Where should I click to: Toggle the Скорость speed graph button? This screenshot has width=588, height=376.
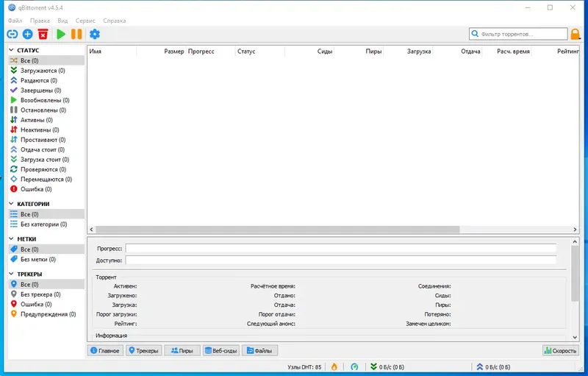click(561, 350)
